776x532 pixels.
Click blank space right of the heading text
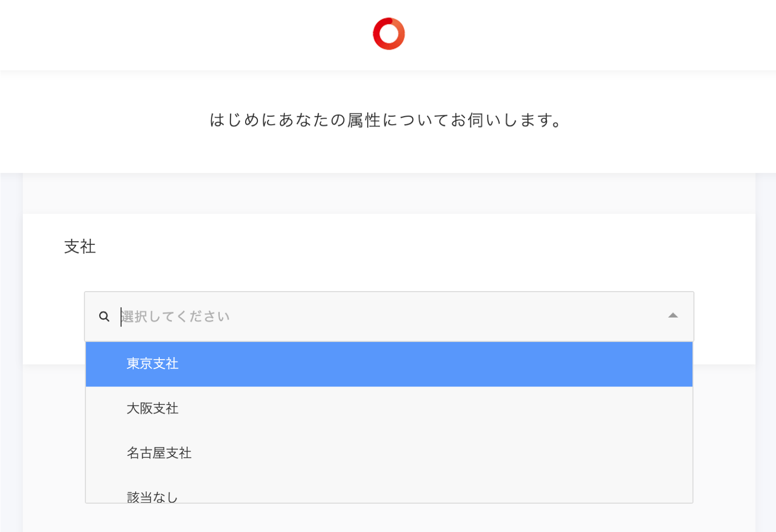click(674, 120)
